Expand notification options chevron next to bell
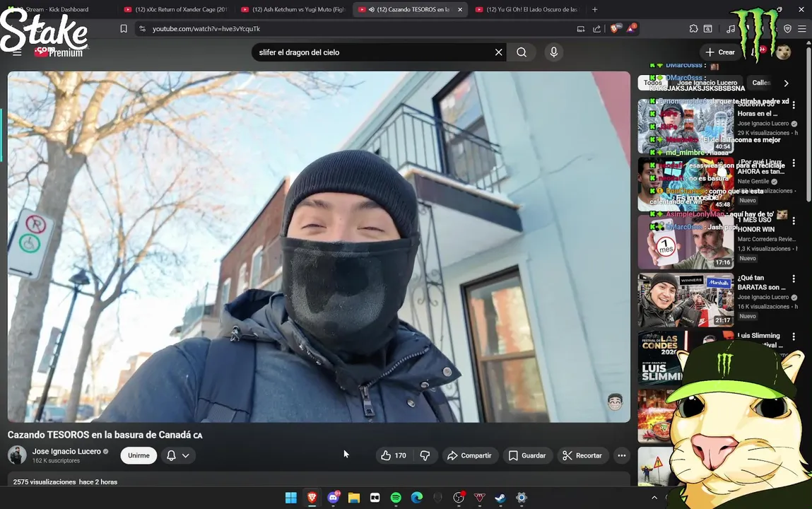812x509 pixels. tap(185, 456)
